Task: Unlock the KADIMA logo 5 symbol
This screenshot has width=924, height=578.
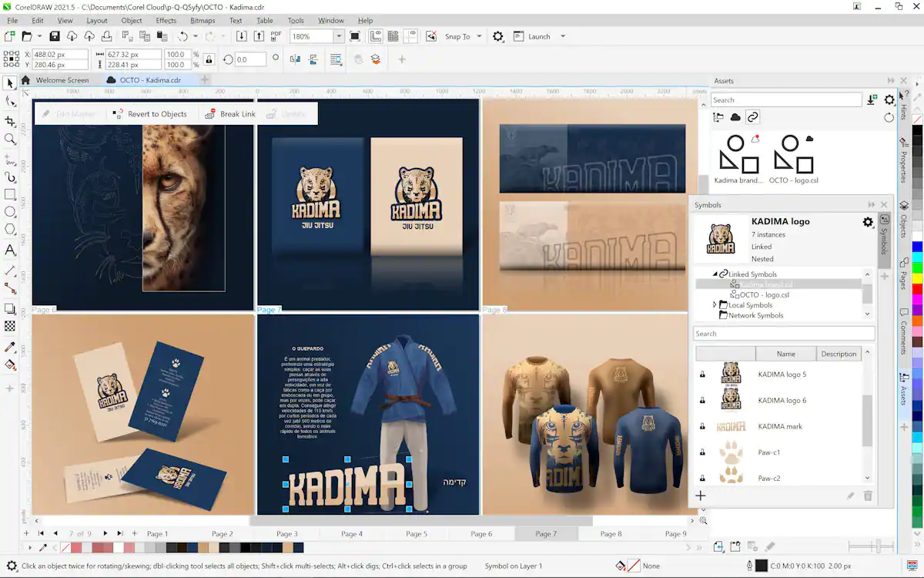Action: click(701, 375)
